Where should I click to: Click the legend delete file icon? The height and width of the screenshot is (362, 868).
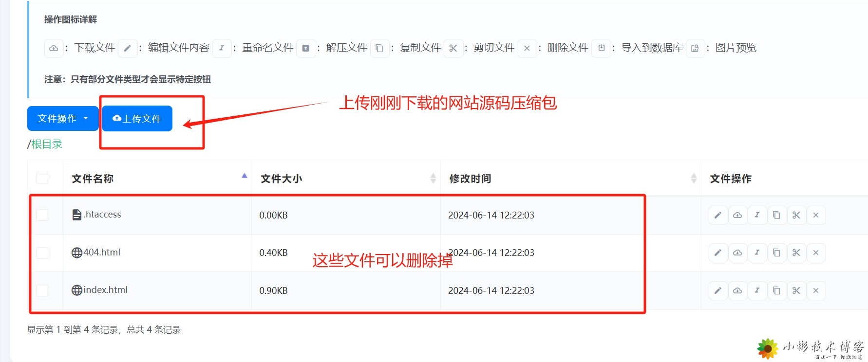(527, 48)
